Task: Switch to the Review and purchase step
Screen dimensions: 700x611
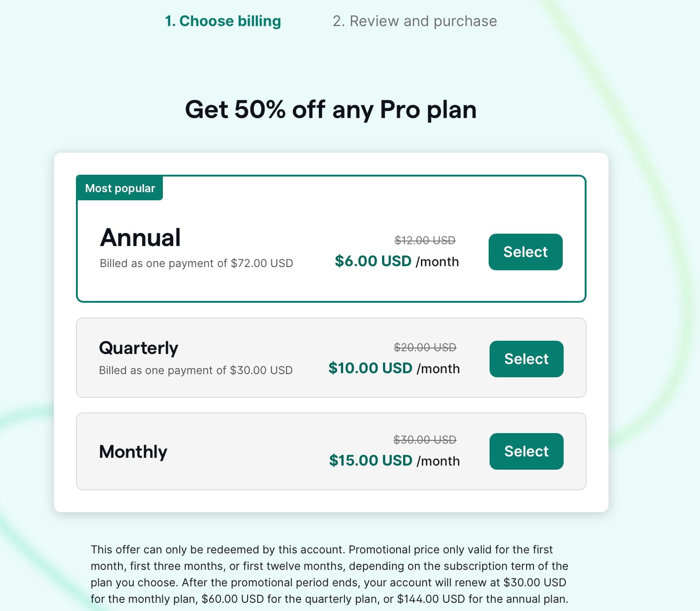Action: 415,21
